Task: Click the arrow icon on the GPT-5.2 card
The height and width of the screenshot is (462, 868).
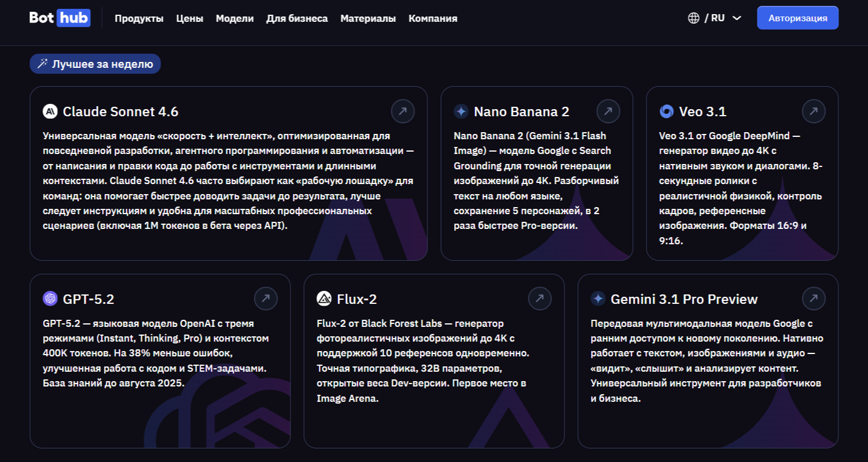Action: [266, 299]
